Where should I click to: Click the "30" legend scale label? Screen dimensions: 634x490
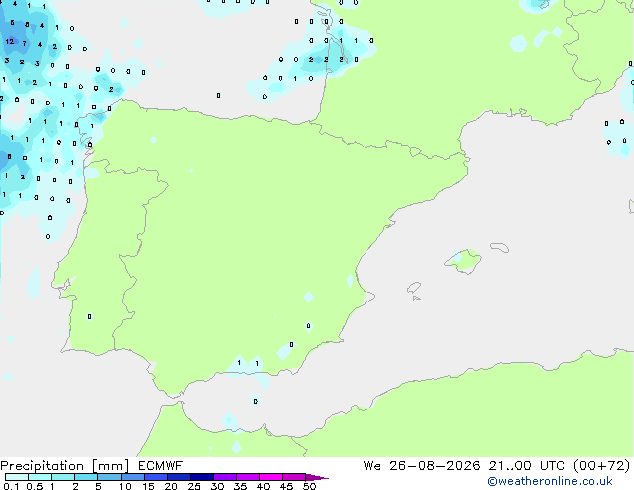pyautogui.click(x=217, y=486)
